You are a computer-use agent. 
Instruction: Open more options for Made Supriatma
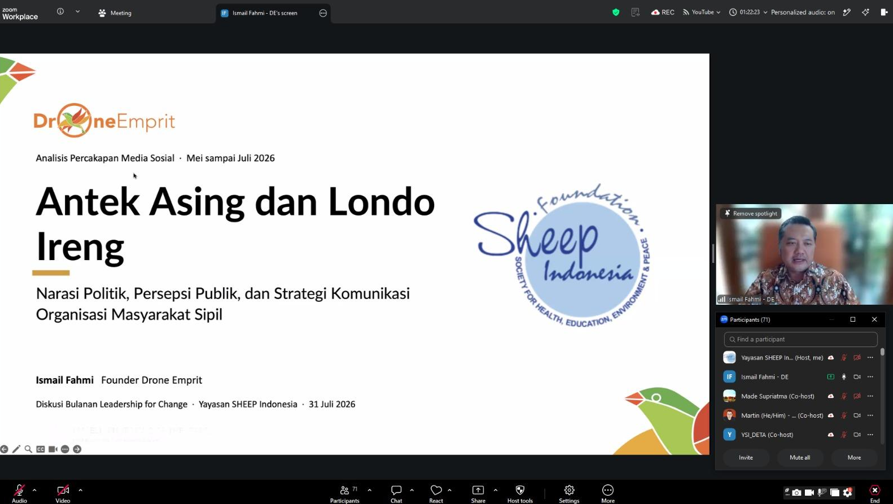coord(870,396)
